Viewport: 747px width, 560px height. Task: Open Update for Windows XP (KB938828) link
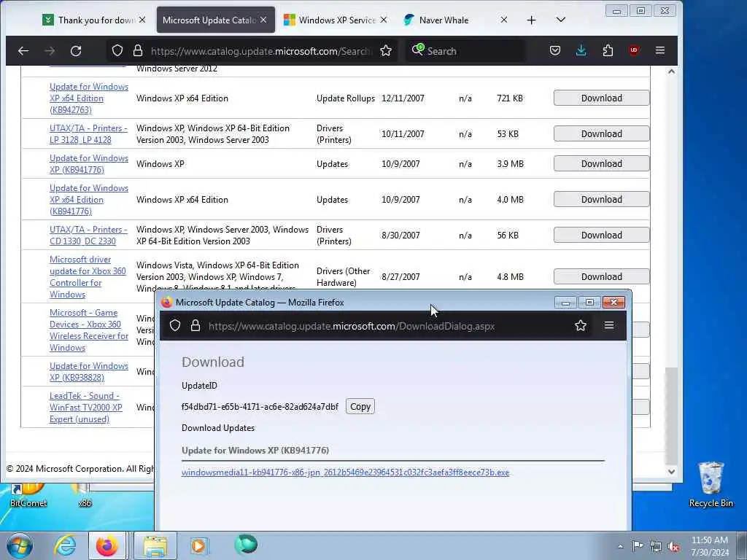point(88,371)
